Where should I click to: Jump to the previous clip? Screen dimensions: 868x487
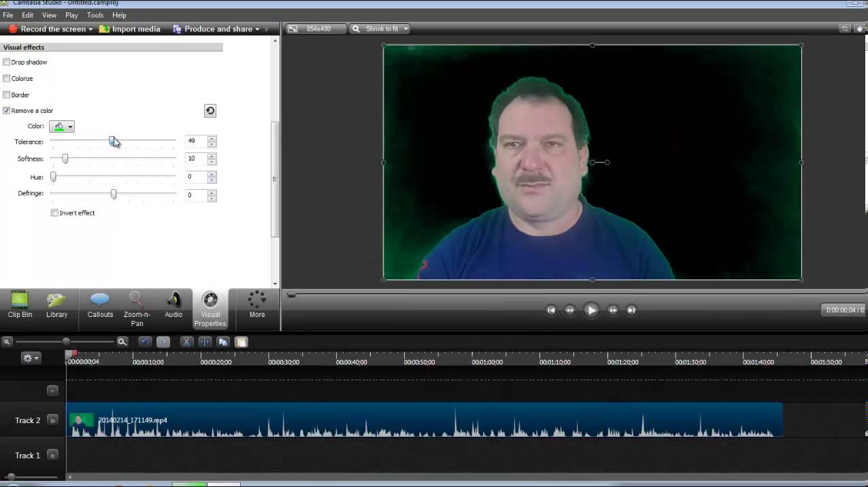551,310
